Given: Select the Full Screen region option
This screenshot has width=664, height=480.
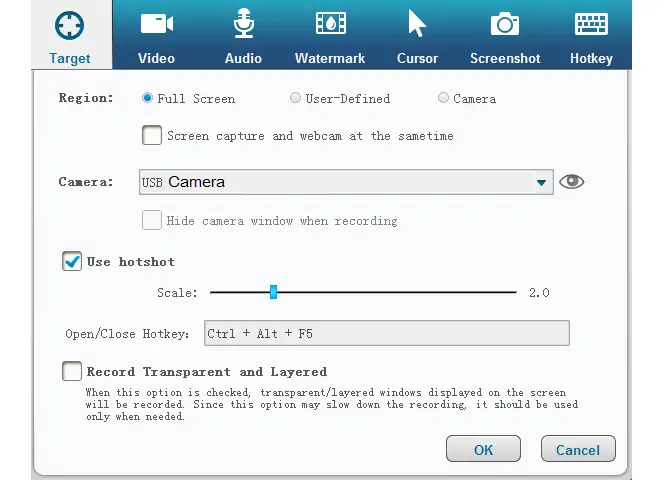Looking at the screenshot, I should tap(147, 98).
